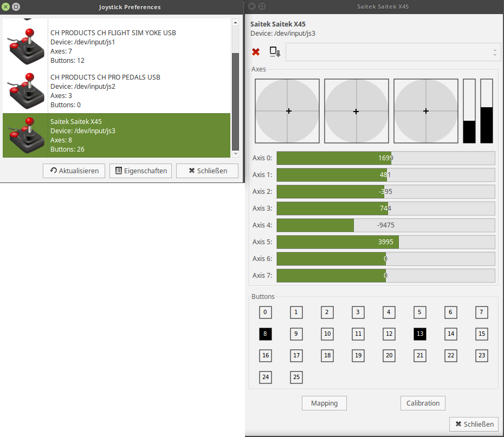Image resolution: width=504 pixels, height=437 pixels.
Task: Maximize the Joystick Preferences window
Action: pos(16,6)
